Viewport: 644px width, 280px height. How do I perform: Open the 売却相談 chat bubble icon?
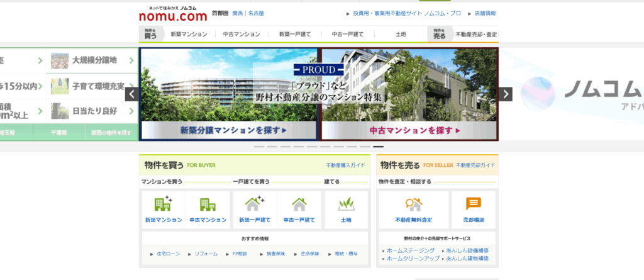coord(474,204)
